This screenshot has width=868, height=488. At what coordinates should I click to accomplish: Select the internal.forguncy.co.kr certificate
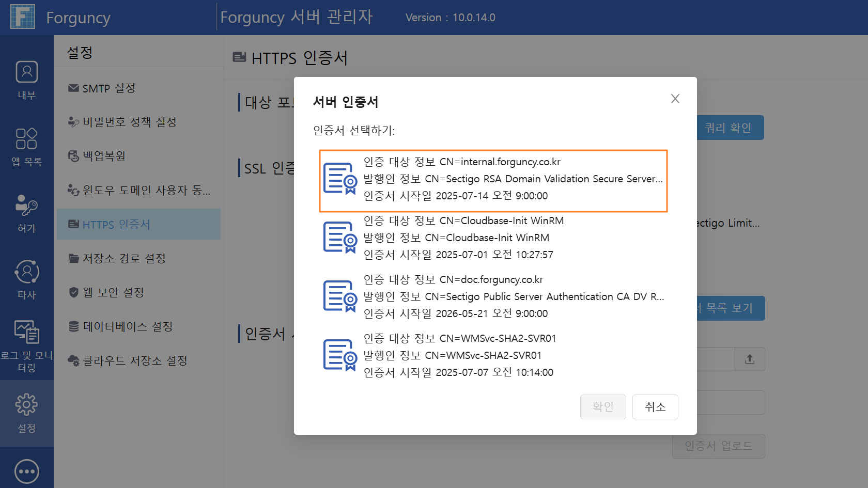click(493, 181)
